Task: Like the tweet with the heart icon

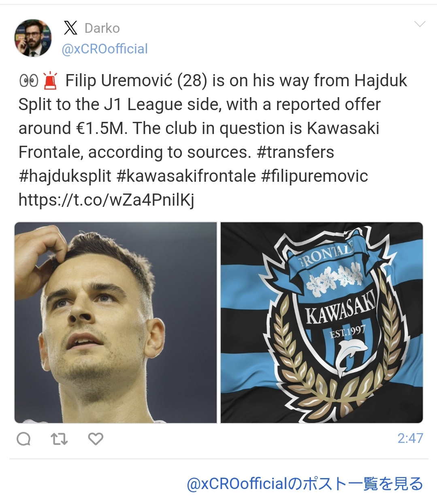Action: (96, 438)
